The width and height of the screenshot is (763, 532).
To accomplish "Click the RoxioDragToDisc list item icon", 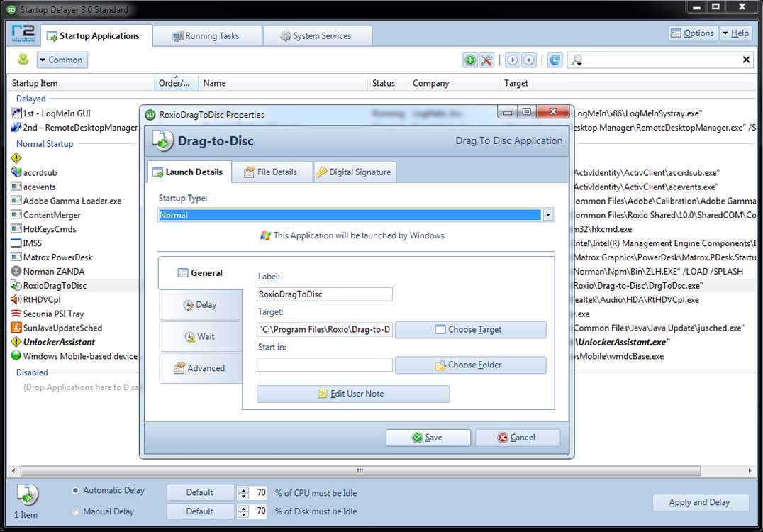I will point(16,285).
